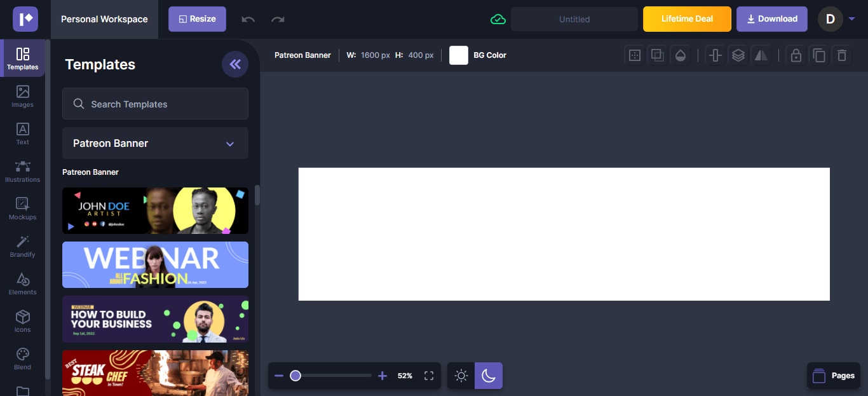
Task: Open the Mockups panel
Action: click(x=22, y=208)
